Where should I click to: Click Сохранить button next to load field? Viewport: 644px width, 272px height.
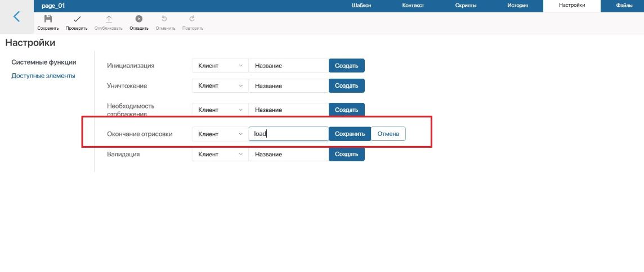[x=350, y=134]
